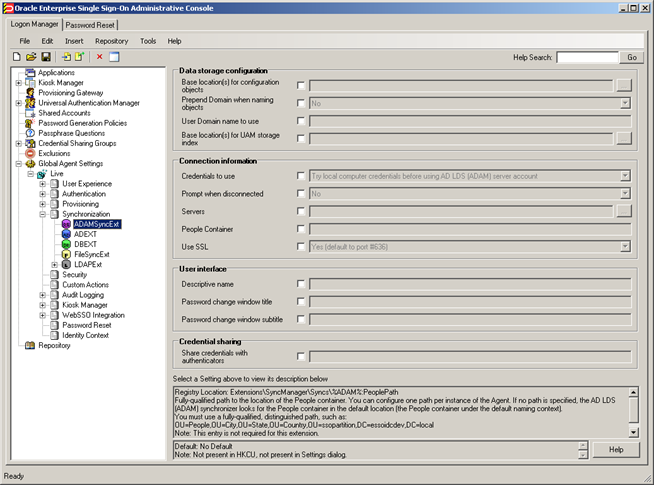Expand the Audit Logging node
Viewport: 654px width, 485px height.
[x=43, y=295]
